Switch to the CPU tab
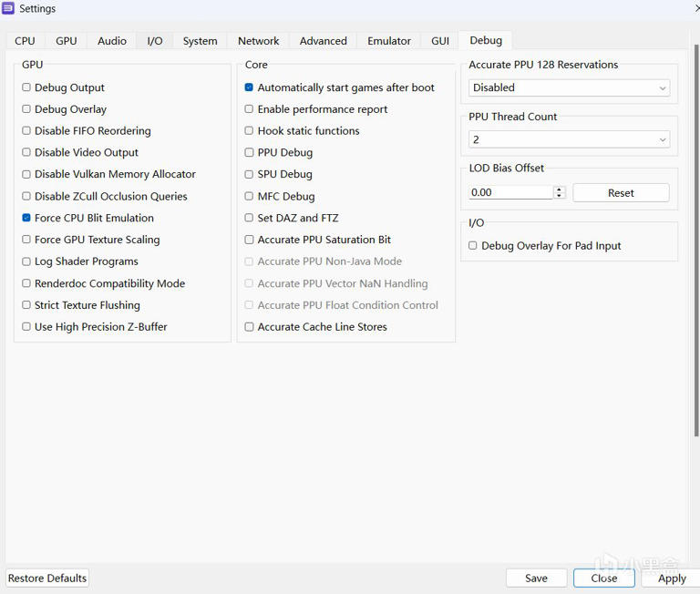 [x=25, y=41]
